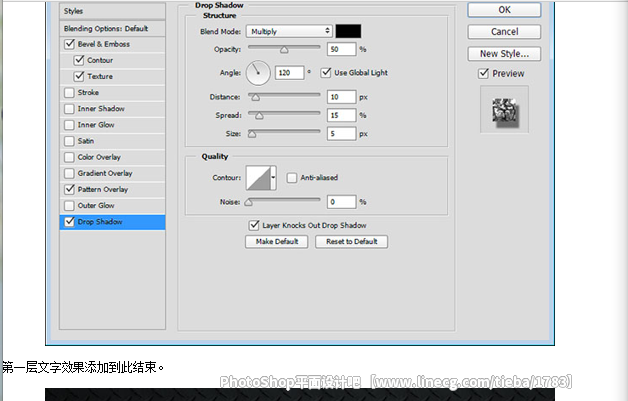Select the Styles panel header

(x=113, y=11)
